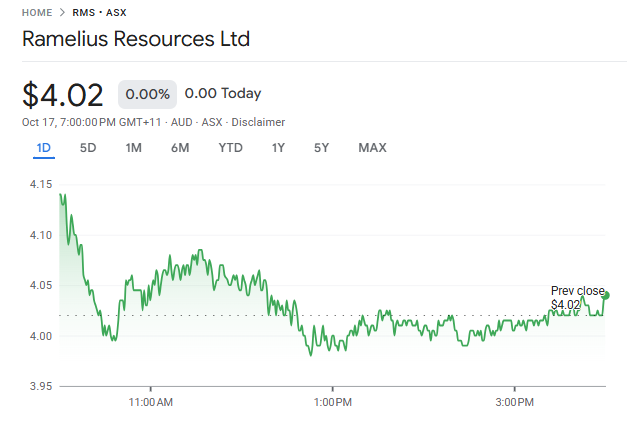Viewport: 627px width, 421px height.
Task: Click the 3:00 PM time axis label
Action: (514, 402)
